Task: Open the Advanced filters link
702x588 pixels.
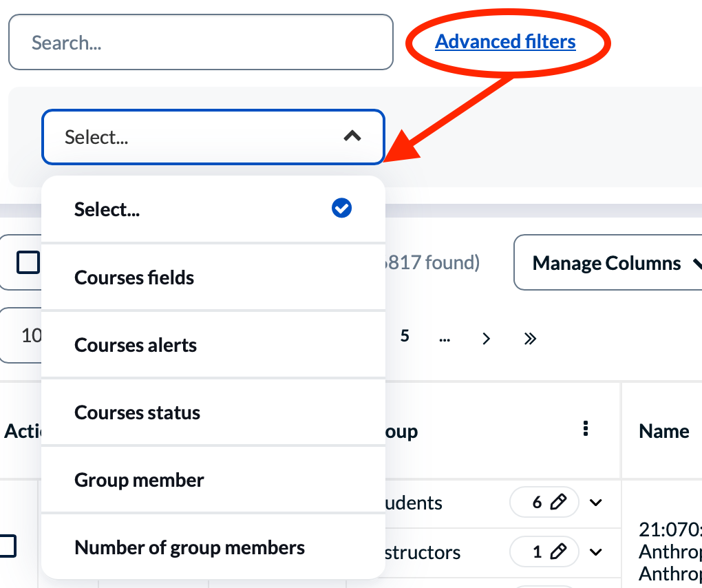Action: [x=505, y=41]
